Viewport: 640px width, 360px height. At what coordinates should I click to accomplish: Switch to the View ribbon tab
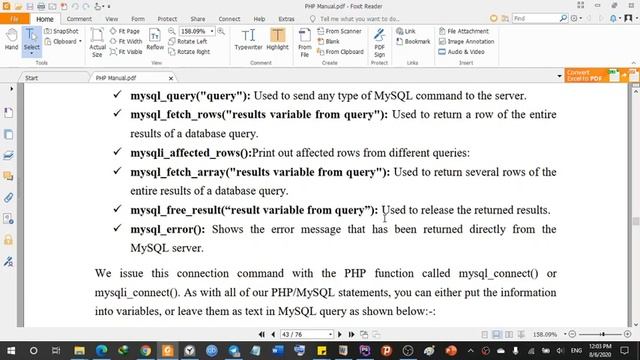[111, 19]
